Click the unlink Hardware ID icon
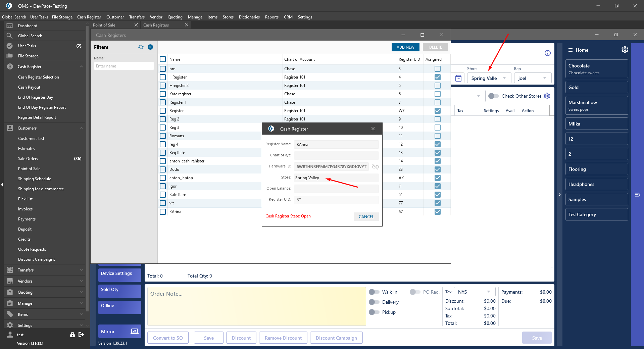The width and height of the screenshot is (644, 349). coord(375,167)
